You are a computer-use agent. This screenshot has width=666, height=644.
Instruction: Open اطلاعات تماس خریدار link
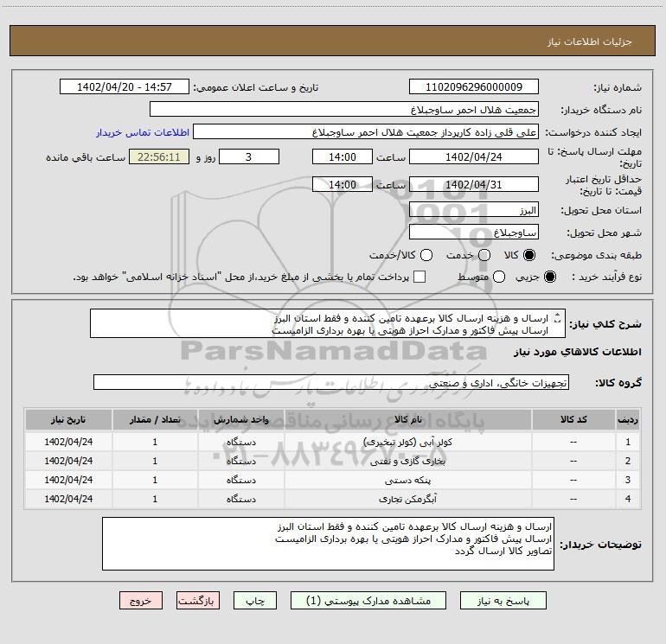(143, 132)
